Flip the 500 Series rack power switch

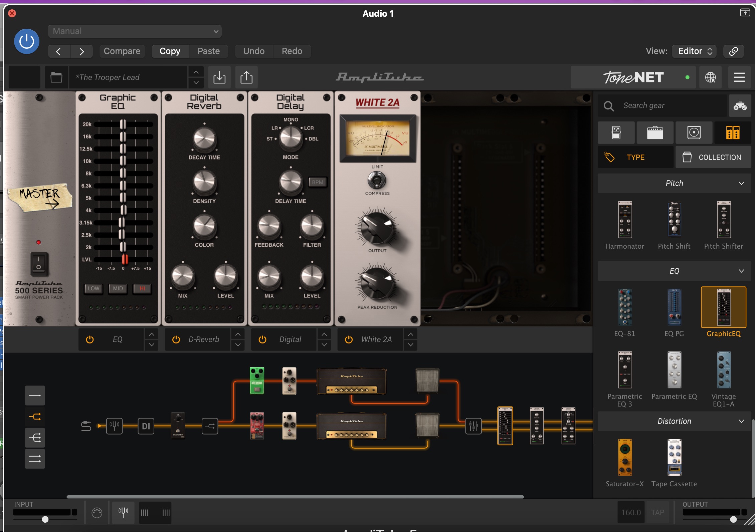pos(39,264)
